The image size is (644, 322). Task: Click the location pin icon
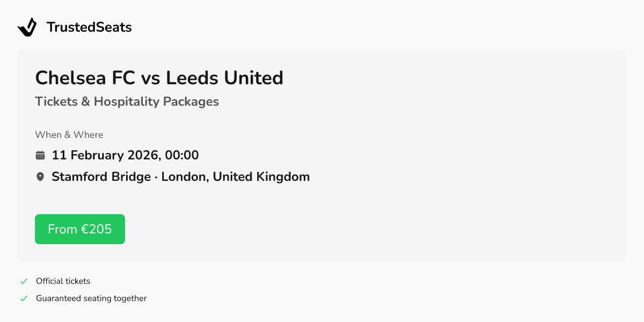pyautogui.click(x=40, y=177)
